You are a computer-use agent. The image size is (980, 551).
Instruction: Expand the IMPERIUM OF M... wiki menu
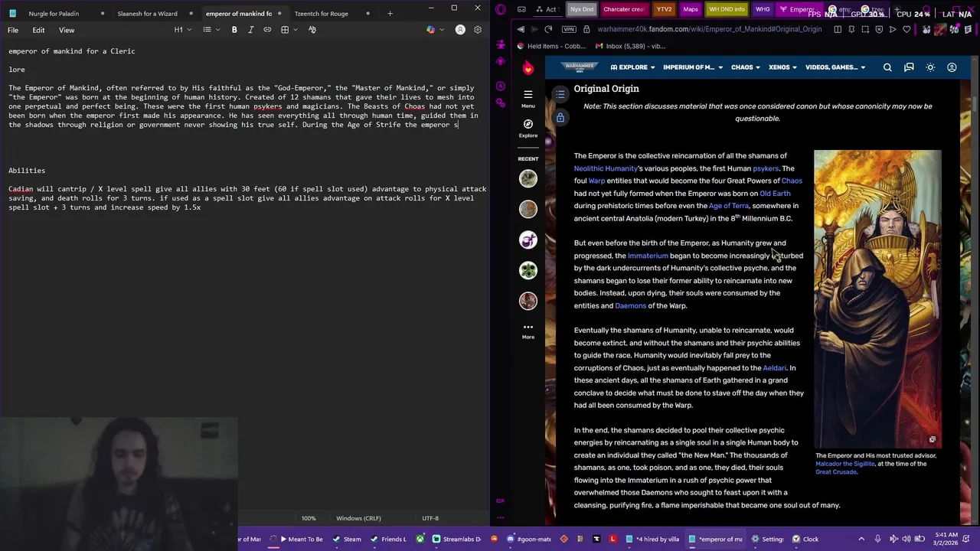coord(693,67)
